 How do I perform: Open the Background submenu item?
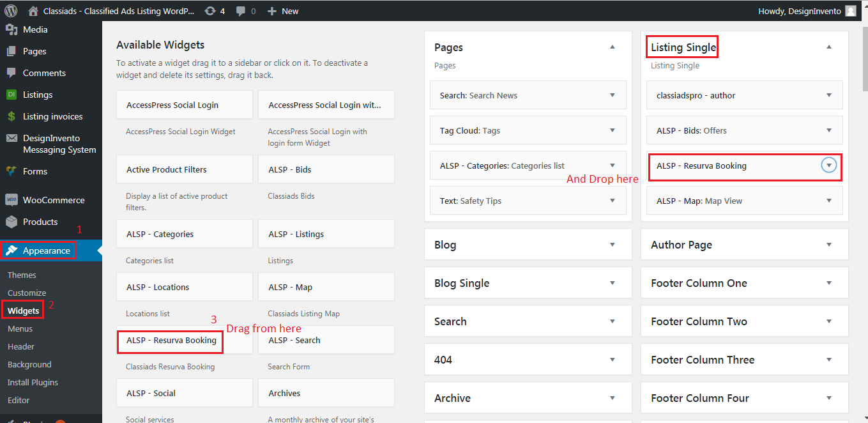[29, 364]
